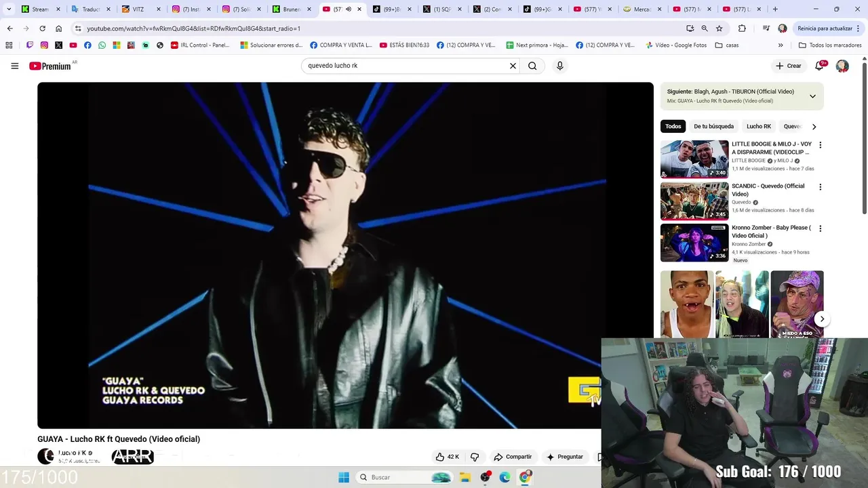868x488 pixels.
Task: Start voice search with microphone icon
Action: [x=559, y=66]
